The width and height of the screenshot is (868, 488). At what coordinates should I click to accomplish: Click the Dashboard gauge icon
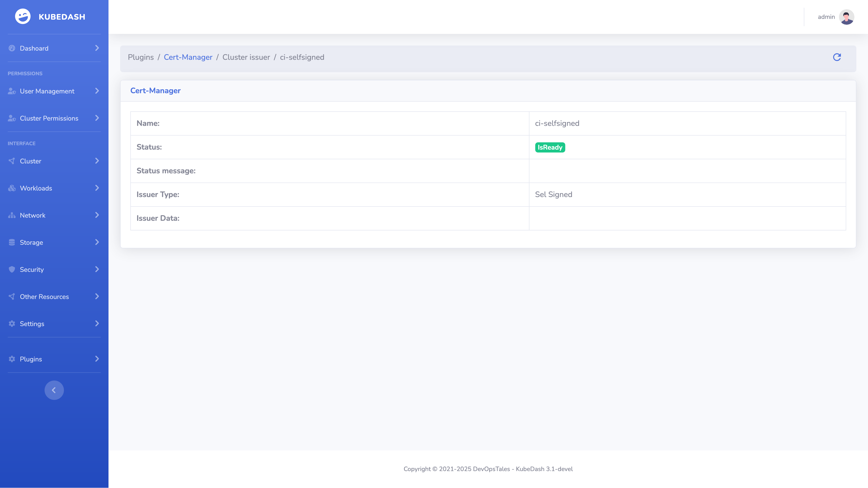(x=12, y=48)
